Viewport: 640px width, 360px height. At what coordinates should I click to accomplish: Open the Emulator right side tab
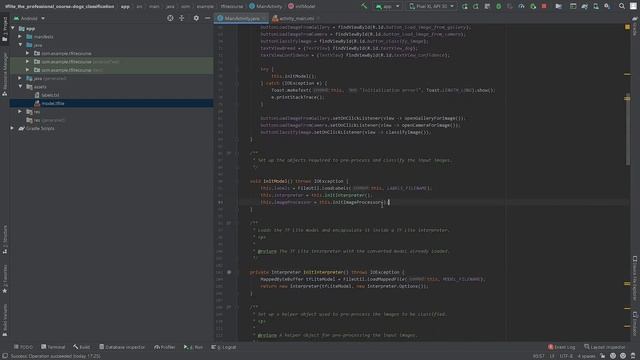[635, 324]
